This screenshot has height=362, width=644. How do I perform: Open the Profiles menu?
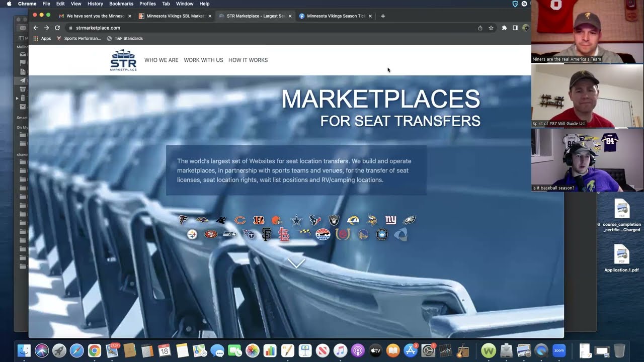click(147, 4)
